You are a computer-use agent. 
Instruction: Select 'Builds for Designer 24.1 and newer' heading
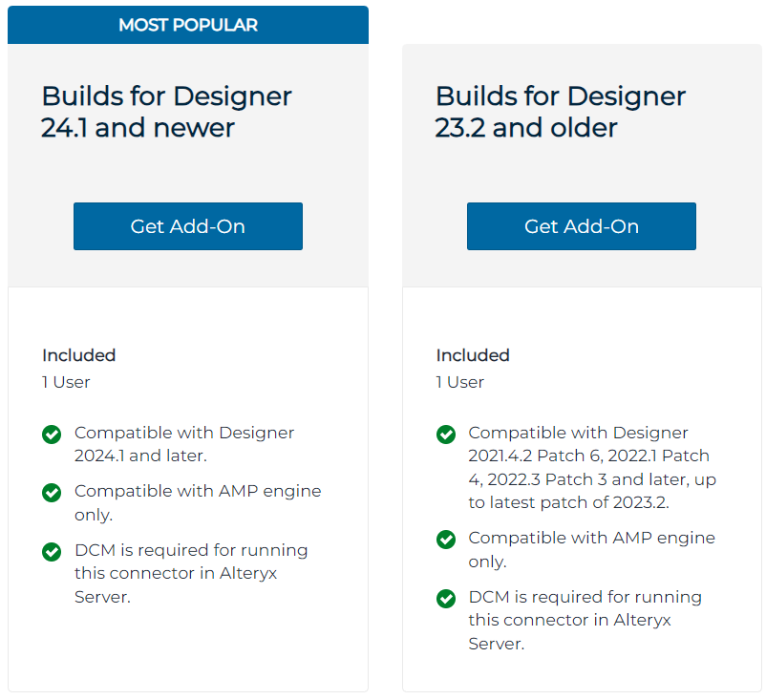coord(167,112)
